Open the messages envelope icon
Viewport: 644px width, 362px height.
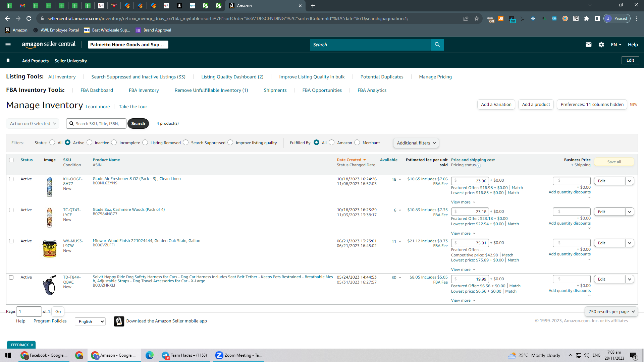click(x=589, y=45)
